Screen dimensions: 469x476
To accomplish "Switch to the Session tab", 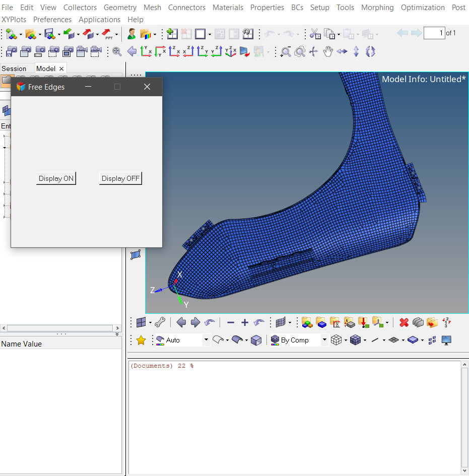I will click(14, 69).
